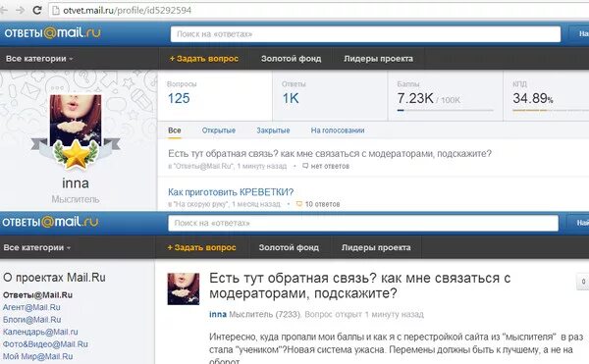Image resolution: width=589 pixels, height=364 pixels.
Task: Open sidebar link Блоги@Mail.Ru
Action: click(x=32, y=320)
